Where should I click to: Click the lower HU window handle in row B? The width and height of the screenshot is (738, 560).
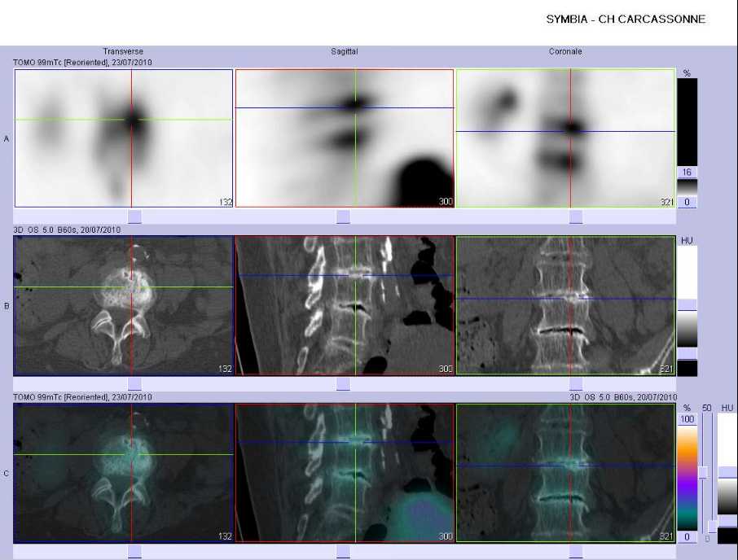(687, 353)
